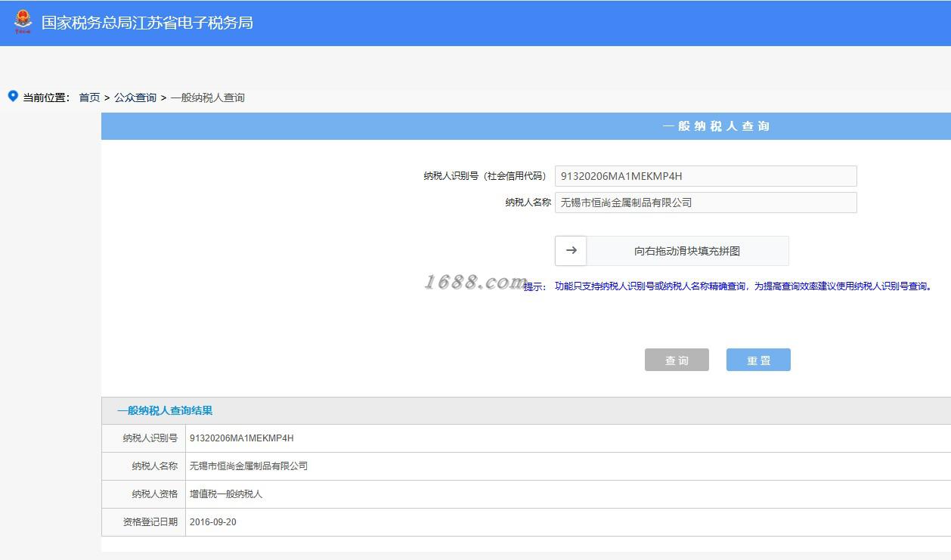This screenshot has width=951, height=560.
Task: Click the 一般纳税人查询 panel header
Action: click(526, 126)
